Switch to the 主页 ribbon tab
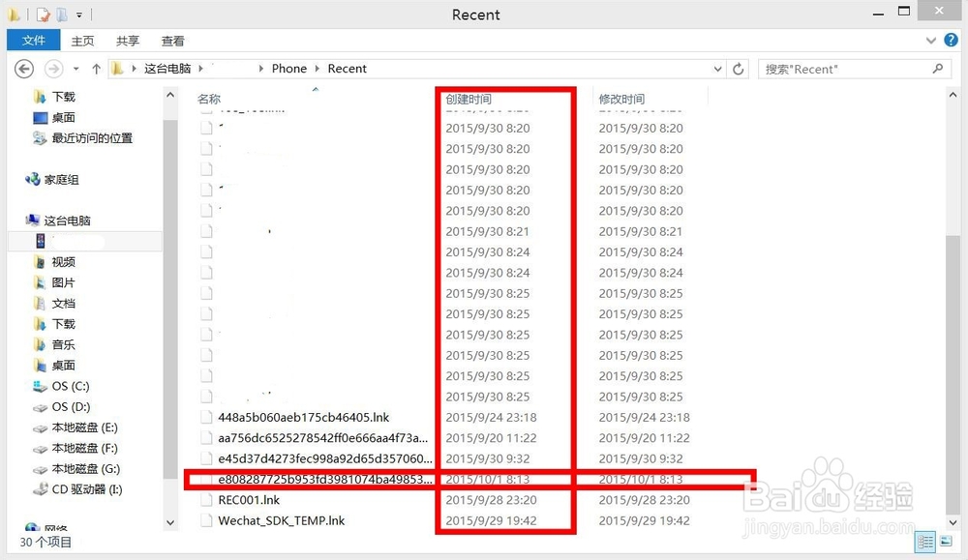 pyautogui.click(x=82, y=41)
